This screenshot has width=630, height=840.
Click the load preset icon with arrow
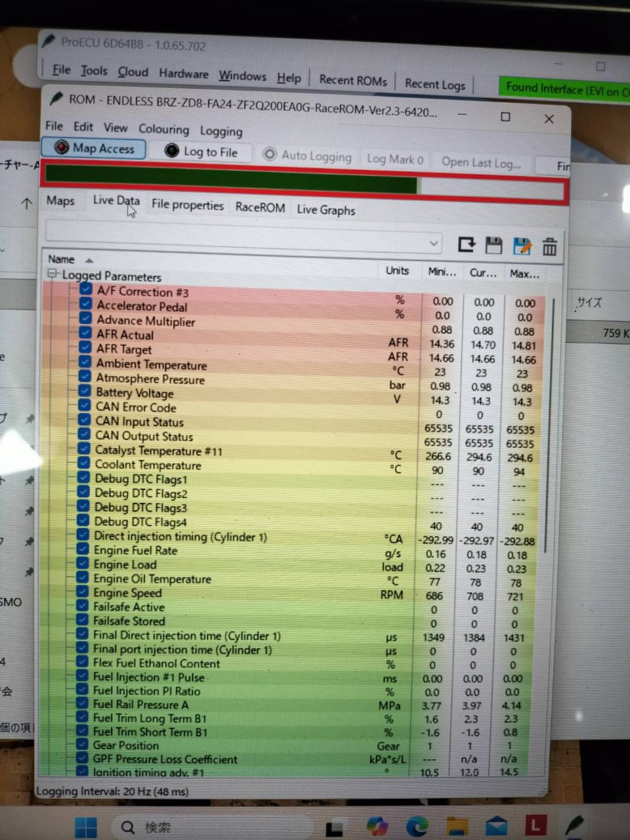point(467,245)
